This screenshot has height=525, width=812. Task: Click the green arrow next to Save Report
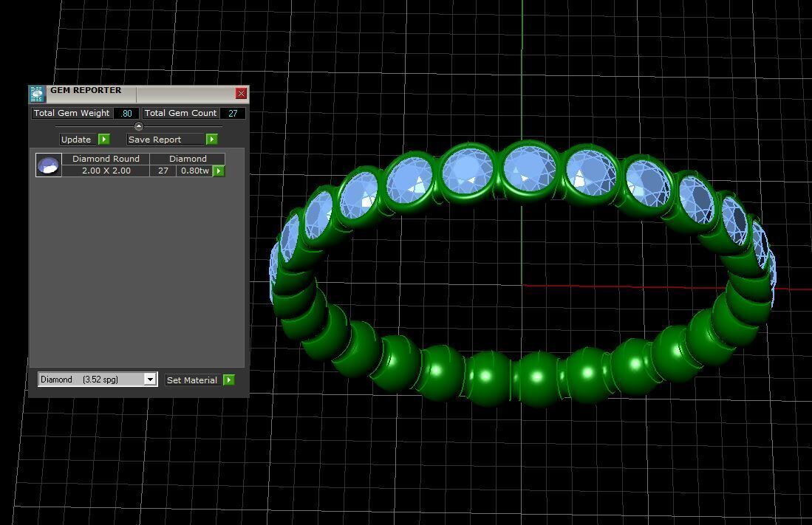pyautogui.click(x=211, y=140)
